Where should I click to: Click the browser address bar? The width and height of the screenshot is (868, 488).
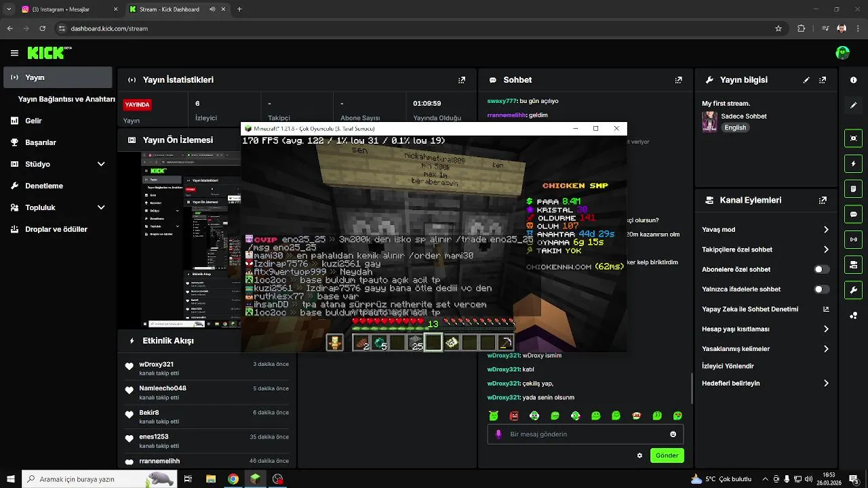(x=417, y=28)
